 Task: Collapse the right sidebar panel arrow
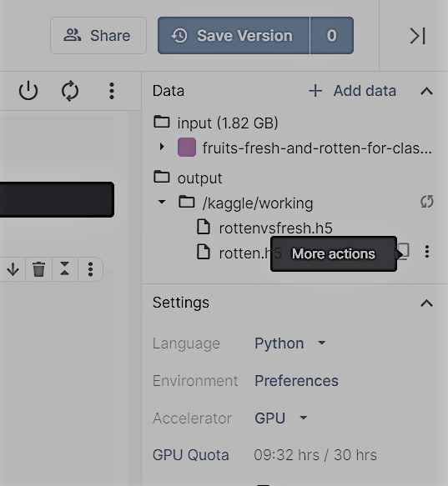pyautogui.click(x=418, y=36)
